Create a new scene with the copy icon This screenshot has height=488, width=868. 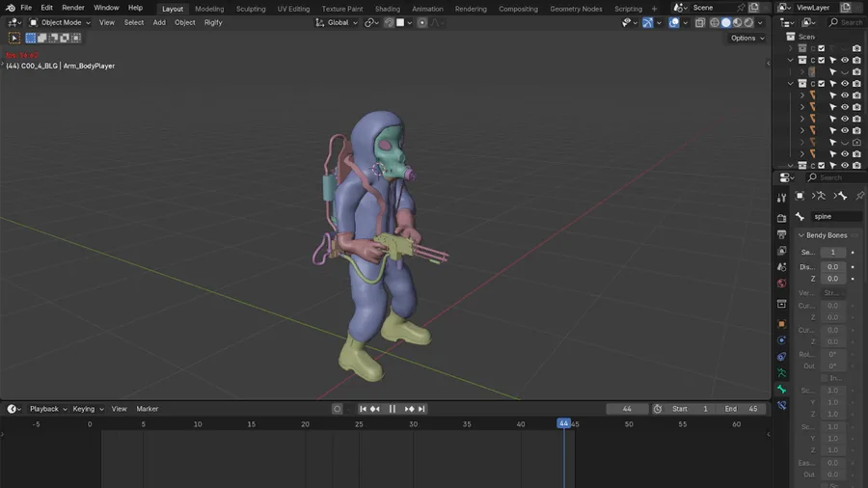tap(754, 8)
